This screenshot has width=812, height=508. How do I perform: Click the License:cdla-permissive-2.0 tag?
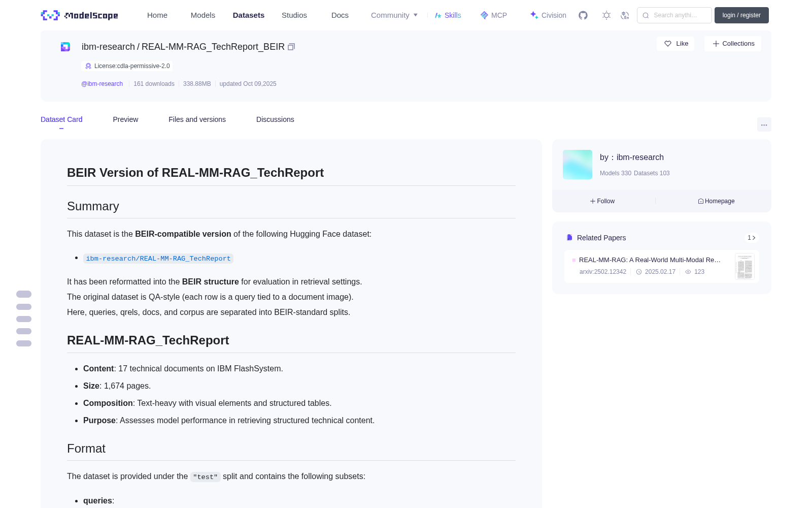(x=127, y=66)
